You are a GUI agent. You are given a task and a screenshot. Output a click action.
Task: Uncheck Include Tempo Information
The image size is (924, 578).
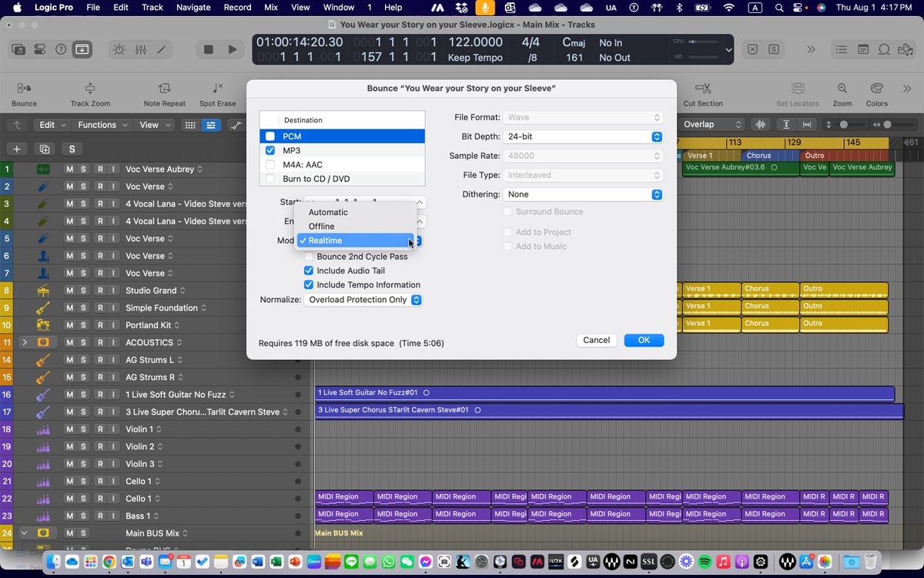(x=309, y=285)
